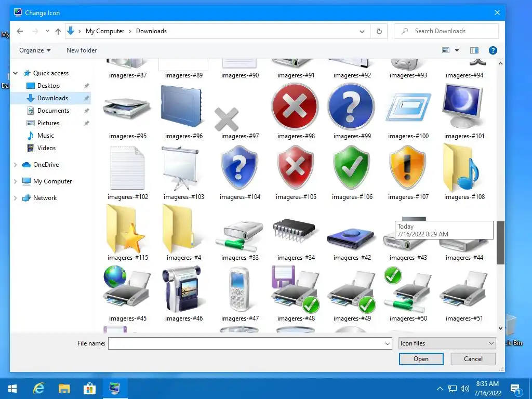Focus the Search Downloads box
Viewport: 532px width, 399px height.
pos(446,31)
